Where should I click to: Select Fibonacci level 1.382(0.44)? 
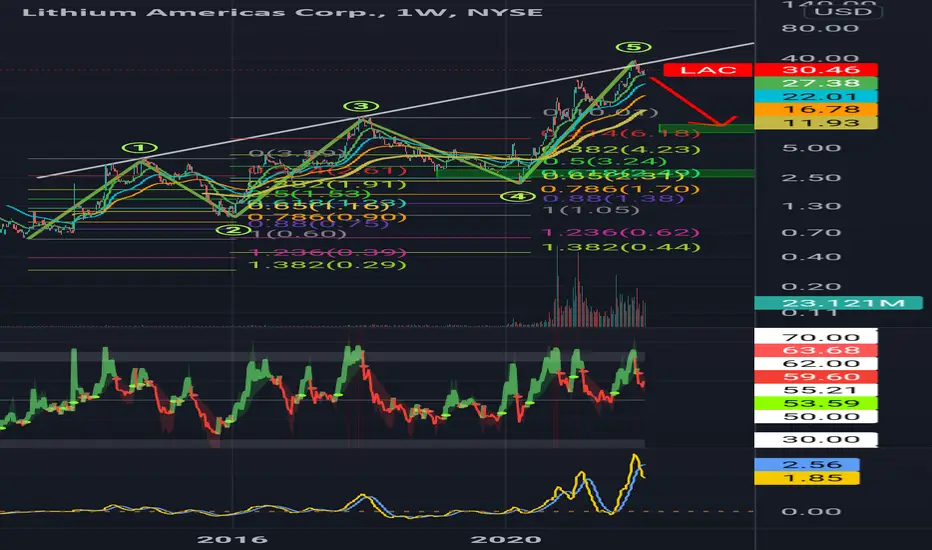621,247
